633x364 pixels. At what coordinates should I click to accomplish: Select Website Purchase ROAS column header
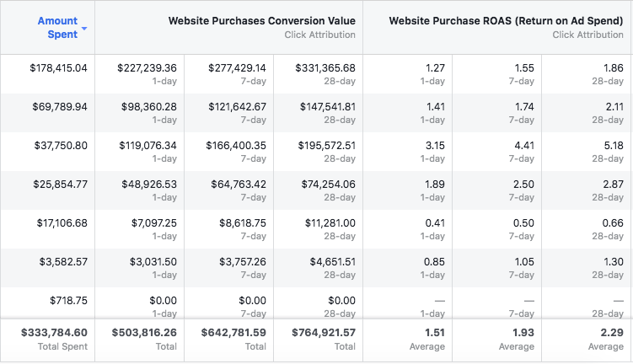click(507, 21)
